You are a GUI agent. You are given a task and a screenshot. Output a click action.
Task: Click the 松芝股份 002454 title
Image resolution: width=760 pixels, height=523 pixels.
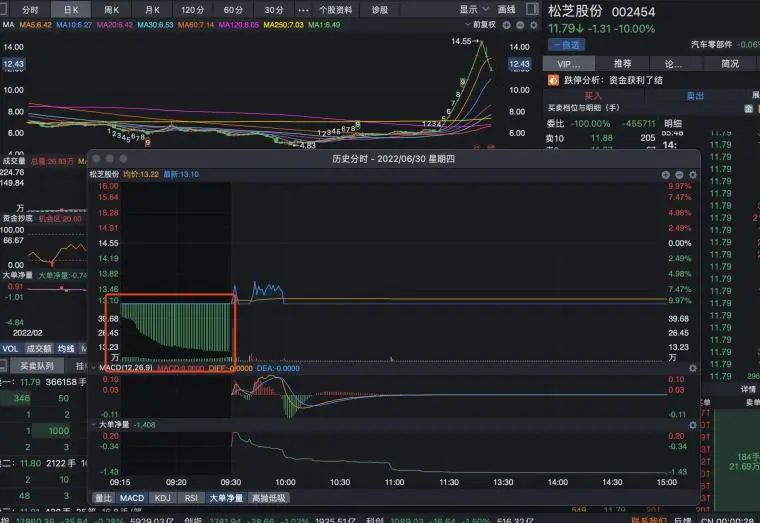(602, 12)
